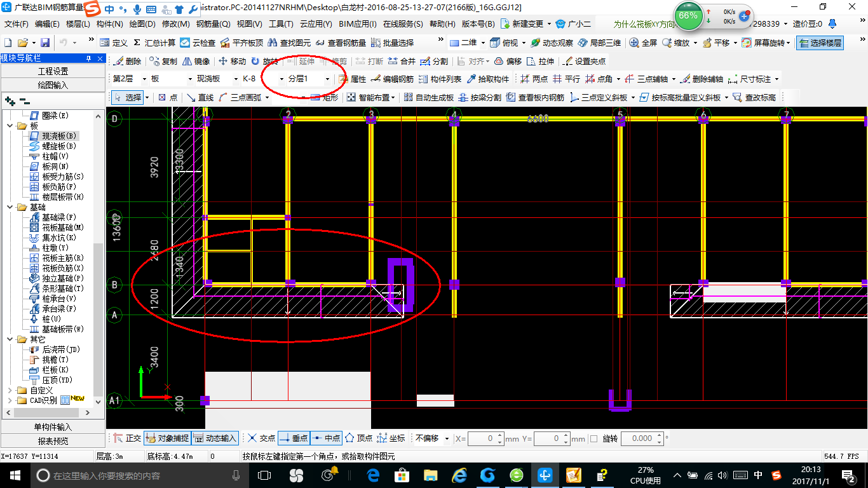Click 全屏 zoom to full extent
The image size is (868, 488).
point(644,43)
